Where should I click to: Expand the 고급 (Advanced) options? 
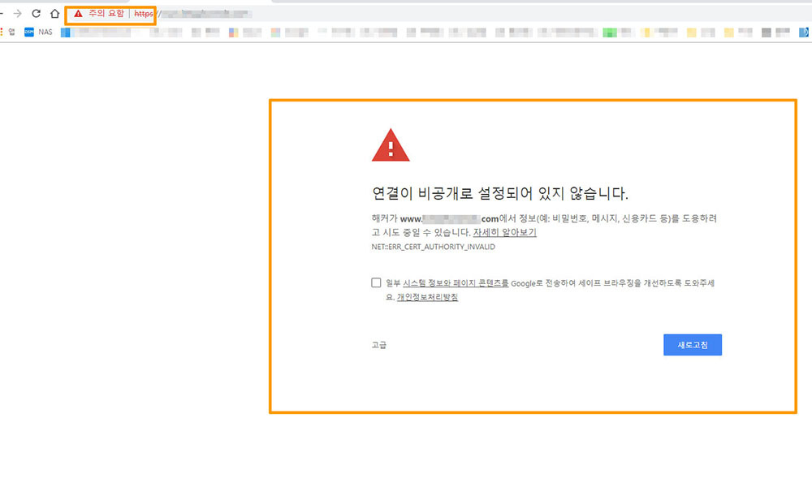point(379,345)
